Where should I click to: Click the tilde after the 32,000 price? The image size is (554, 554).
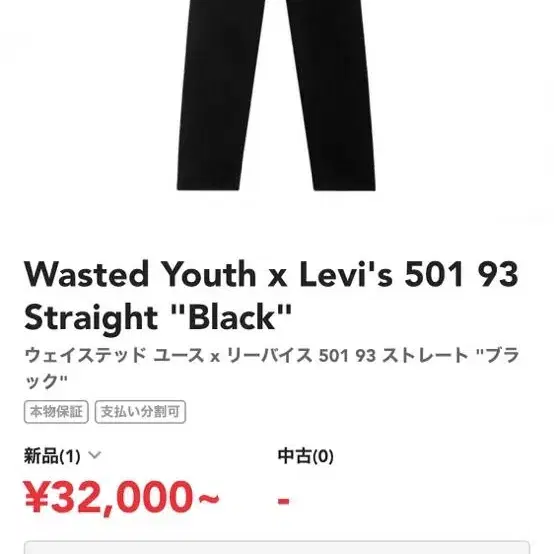click(208, 498)
